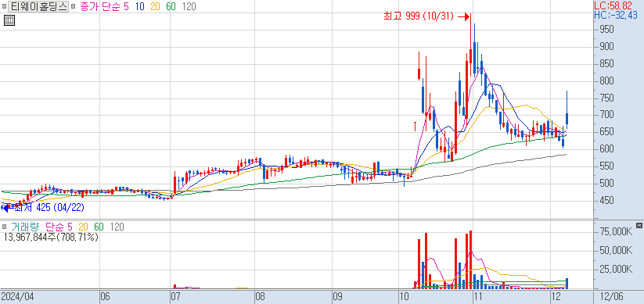Select the gray 120 in the volume MA legend
Screen dimensions: 644x304
(x=117, y=227)
